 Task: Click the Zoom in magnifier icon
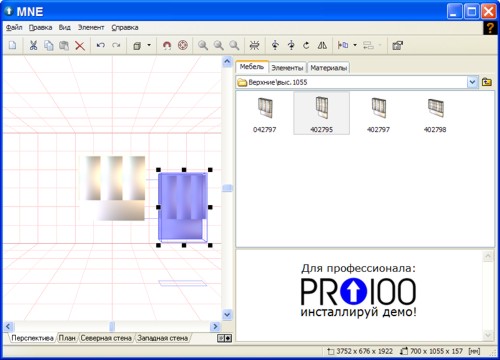pyautogui.click(x=203, y=45)
